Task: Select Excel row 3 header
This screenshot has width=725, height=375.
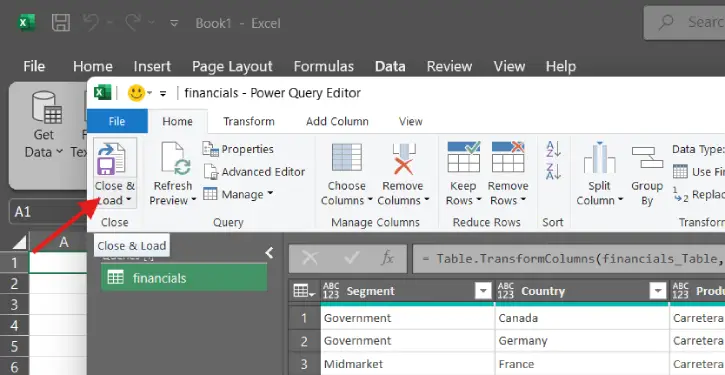Action: click(14, 304)
